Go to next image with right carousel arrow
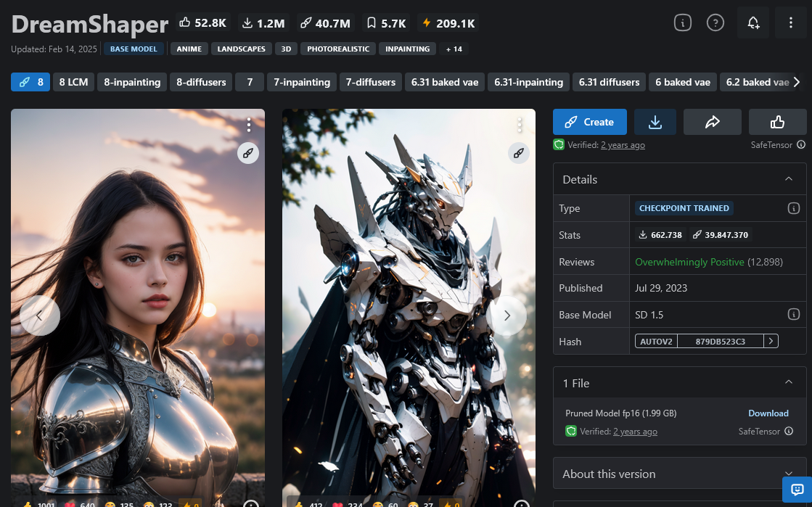812x507 pixels. point(507,316)
